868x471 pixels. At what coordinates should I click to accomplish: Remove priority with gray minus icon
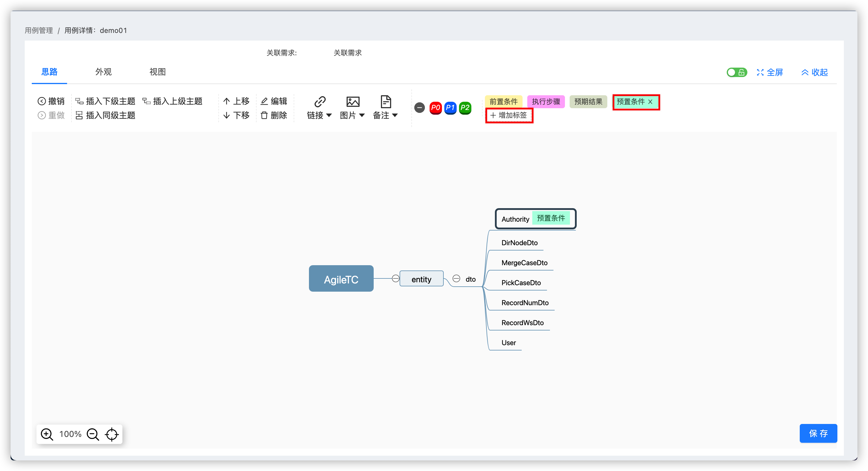pos(420,108)
